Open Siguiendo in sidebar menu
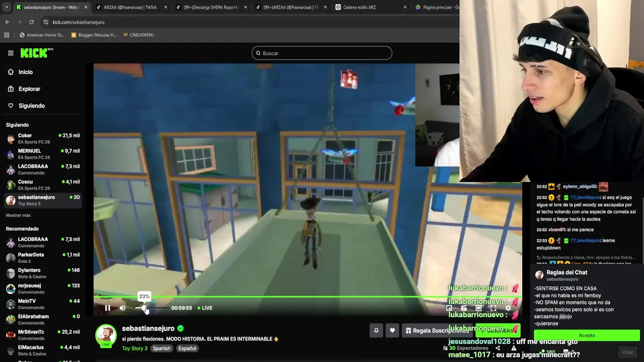This screenshot has height=362, width=644. coord(26,106)
